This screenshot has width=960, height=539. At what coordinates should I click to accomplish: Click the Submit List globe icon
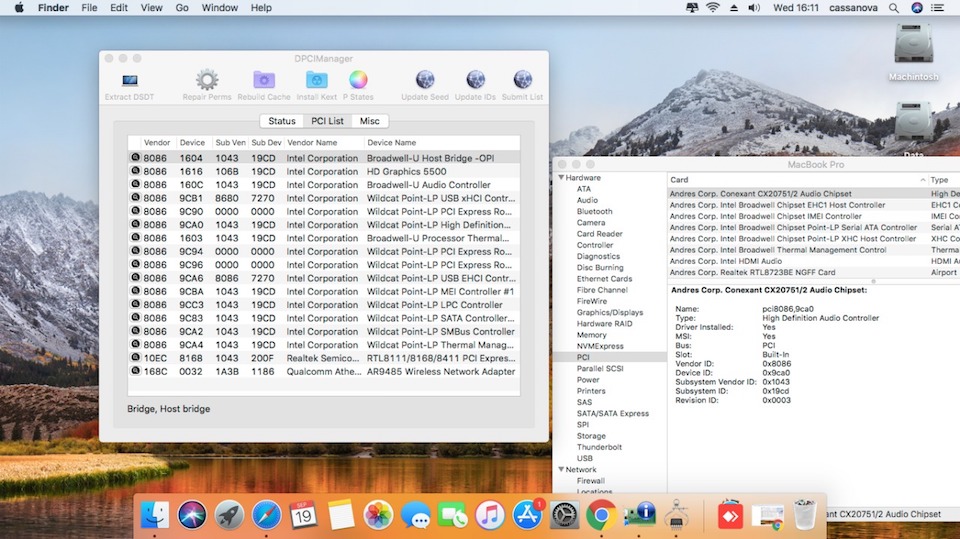coord(522,81)
